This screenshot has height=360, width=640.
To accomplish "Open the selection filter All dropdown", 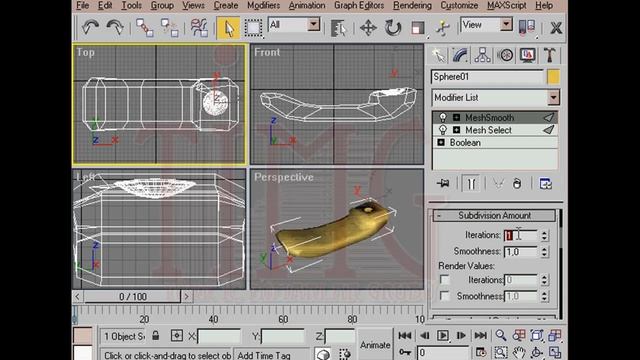I will (313, 24).
